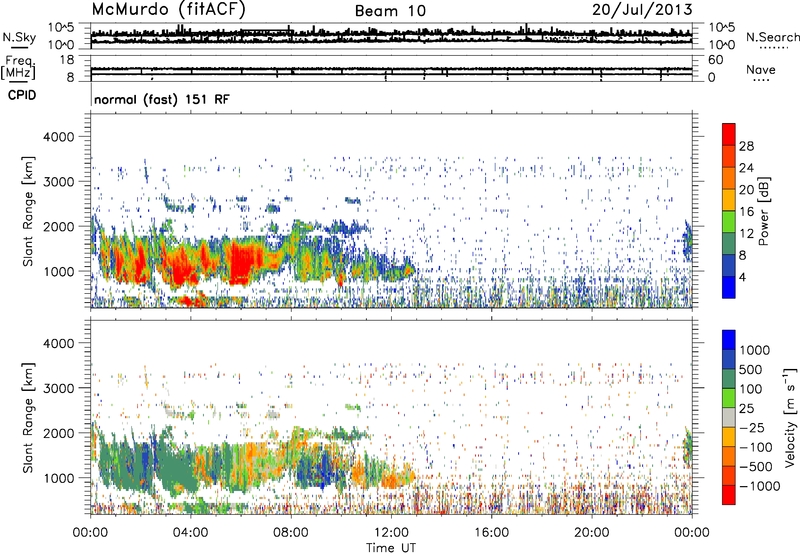Click the 'N.Sky' axis label

tap(19, 37)
